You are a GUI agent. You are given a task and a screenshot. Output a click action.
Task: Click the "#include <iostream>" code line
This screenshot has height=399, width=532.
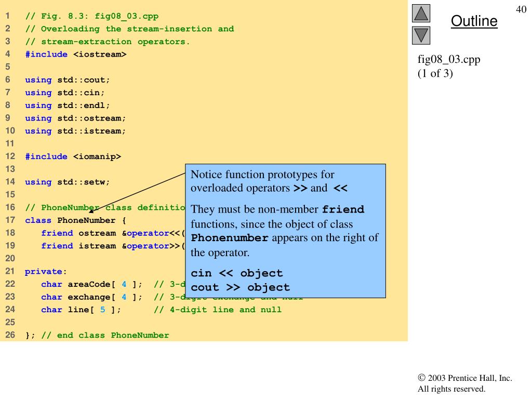coord(76,54)
